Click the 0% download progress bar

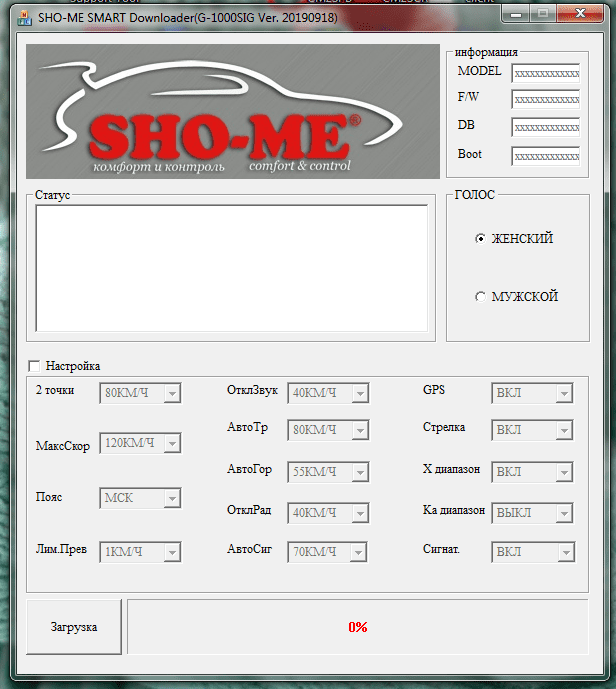(x=358, y=627)
